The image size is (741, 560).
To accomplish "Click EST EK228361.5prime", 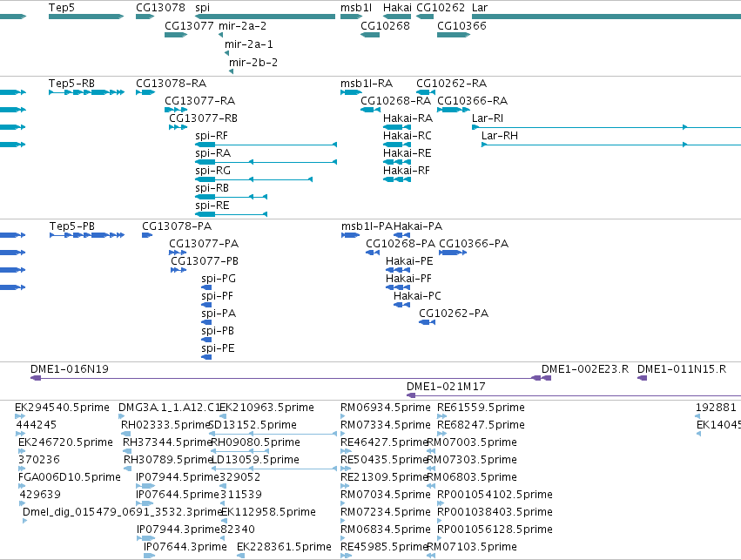I will click(x=241, y=556).
